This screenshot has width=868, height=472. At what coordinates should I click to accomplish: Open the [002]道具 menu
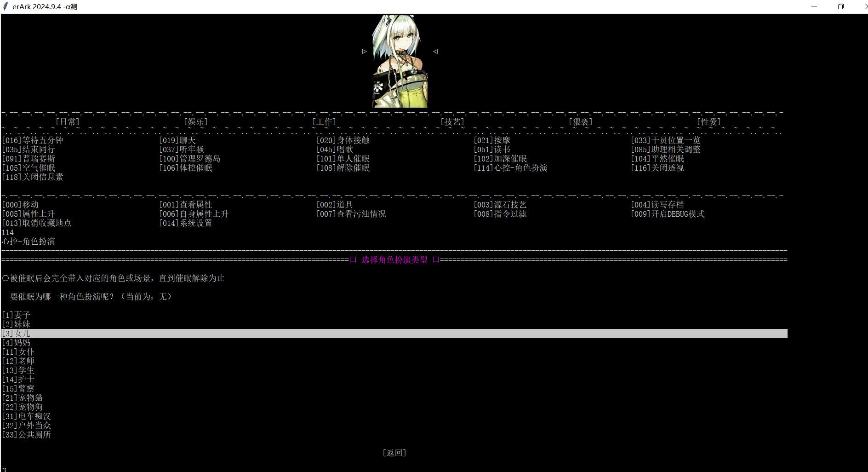[x=335, y=205]
